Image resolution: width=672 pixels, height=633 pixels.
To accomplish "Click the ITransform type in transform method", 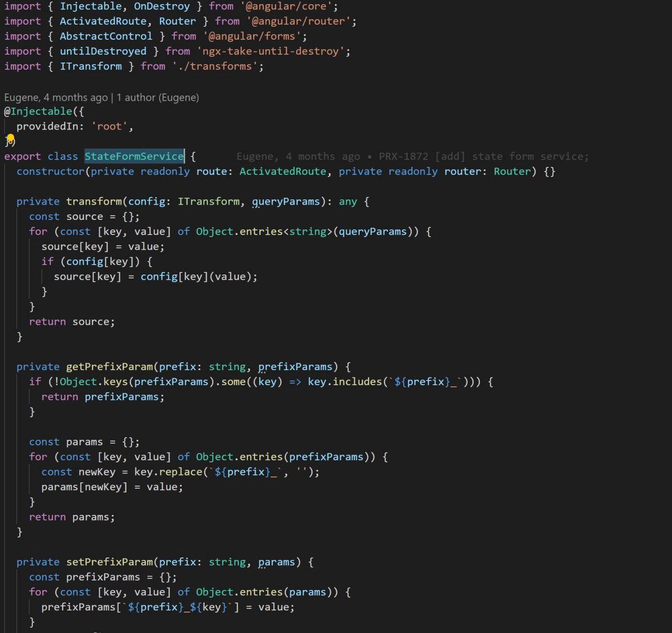I will 208,202.
